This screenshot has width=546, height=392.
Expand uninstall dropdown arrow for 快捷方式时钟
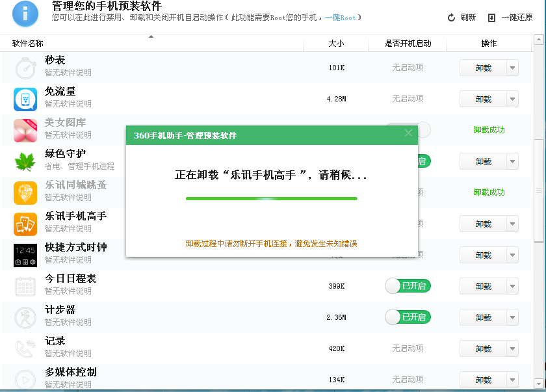point(512,255)
